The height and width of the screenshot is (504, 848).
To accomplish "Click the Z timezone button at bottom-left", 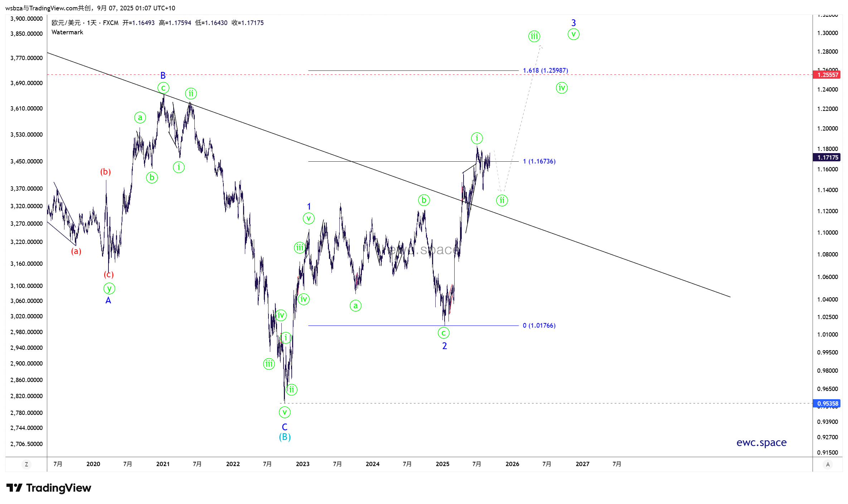I will [26, 464].
